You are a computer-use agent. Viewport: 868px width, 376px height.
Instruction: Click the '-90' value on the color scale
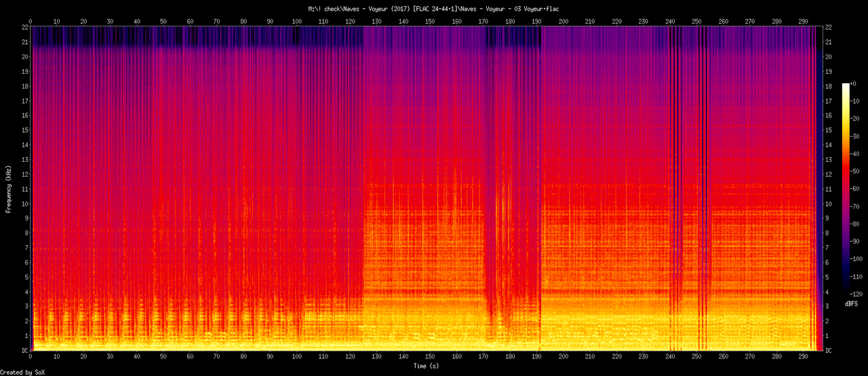856,241
